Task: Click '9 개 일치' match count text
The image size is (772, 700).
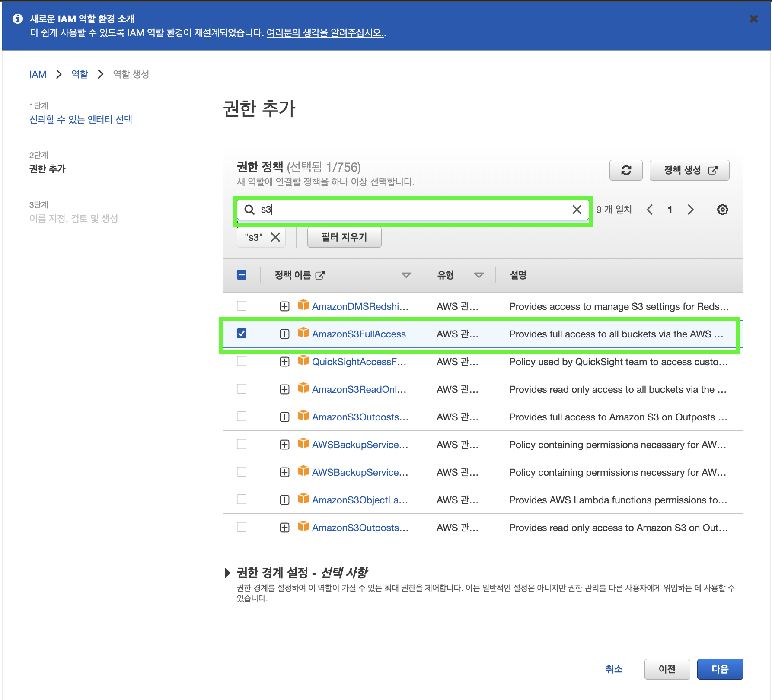Action: (614, 210)
